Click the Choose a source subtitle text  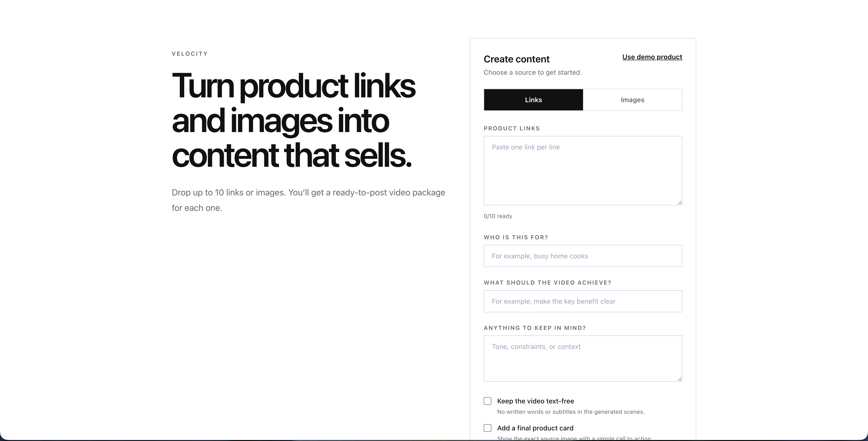click(x=533, y=73)
